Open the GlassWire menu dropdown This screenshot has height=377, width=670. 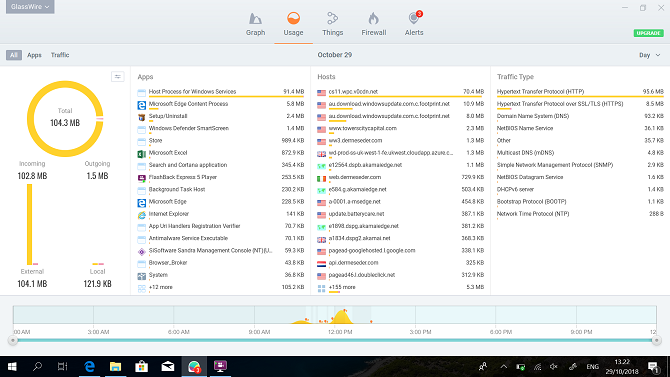30,7
